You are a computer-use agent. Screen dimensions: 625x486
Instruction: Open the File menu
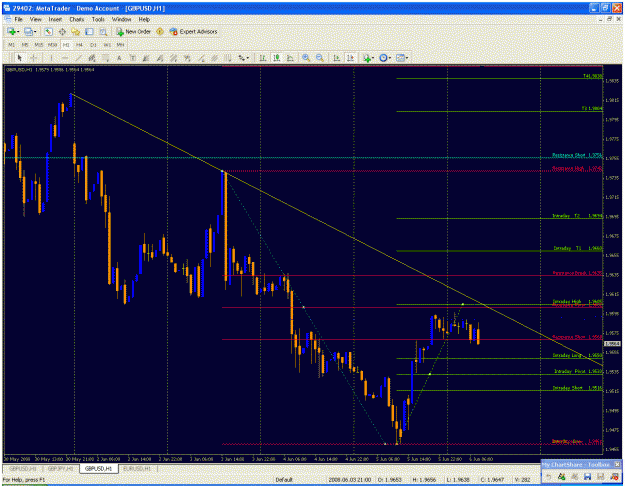(x=18, y=19)
